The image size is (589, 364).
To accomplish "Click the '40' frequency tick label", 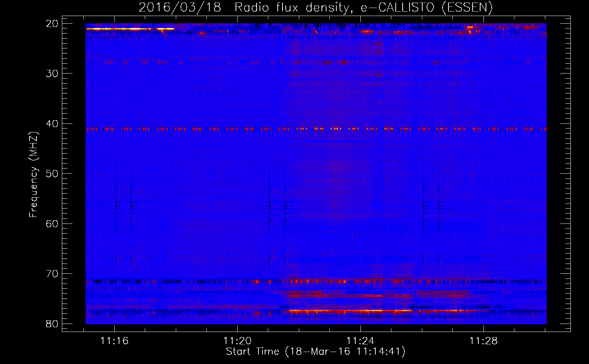I will point(52,124).
